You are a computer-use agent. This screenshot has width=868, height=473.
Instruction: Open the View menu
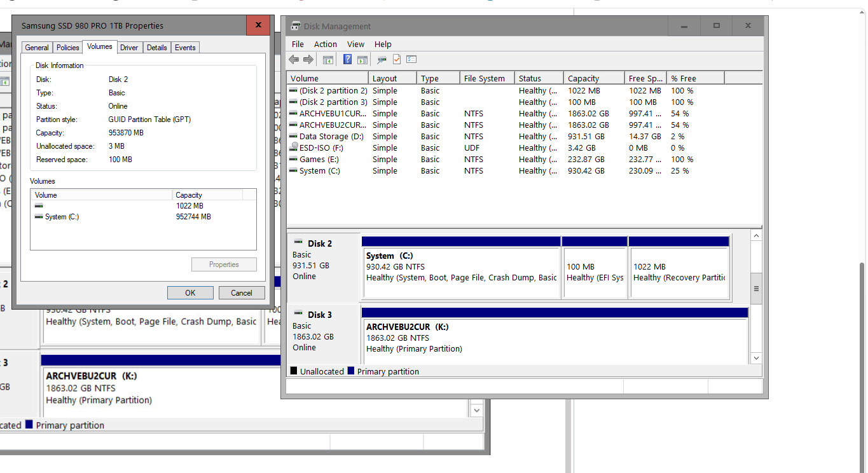(355, 44)
